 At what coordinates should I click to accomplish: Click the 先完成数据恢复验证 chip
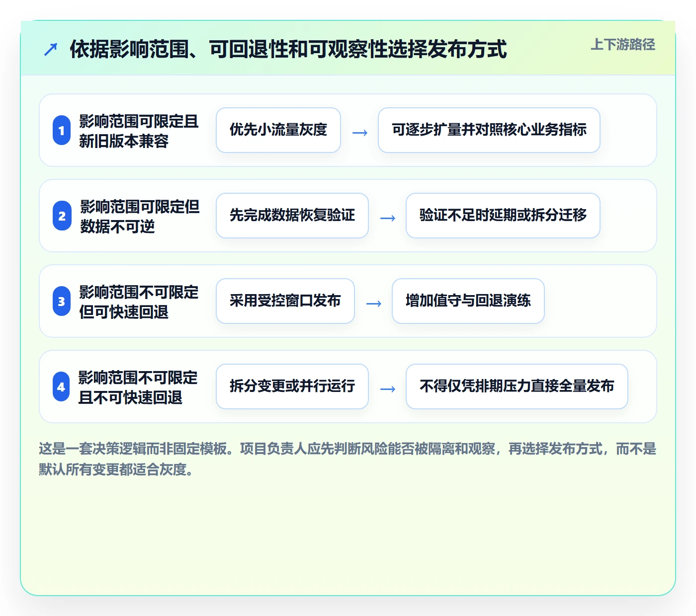point(292,216)
